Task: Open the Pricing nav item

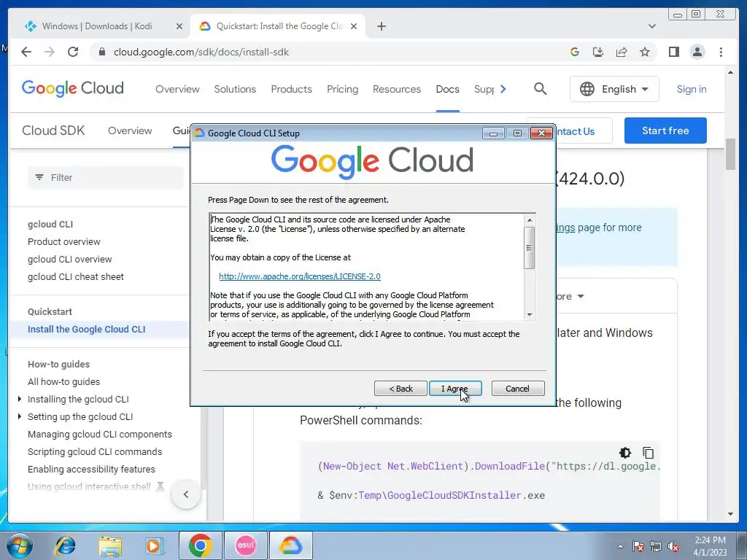Action: [x=342, y=89]
